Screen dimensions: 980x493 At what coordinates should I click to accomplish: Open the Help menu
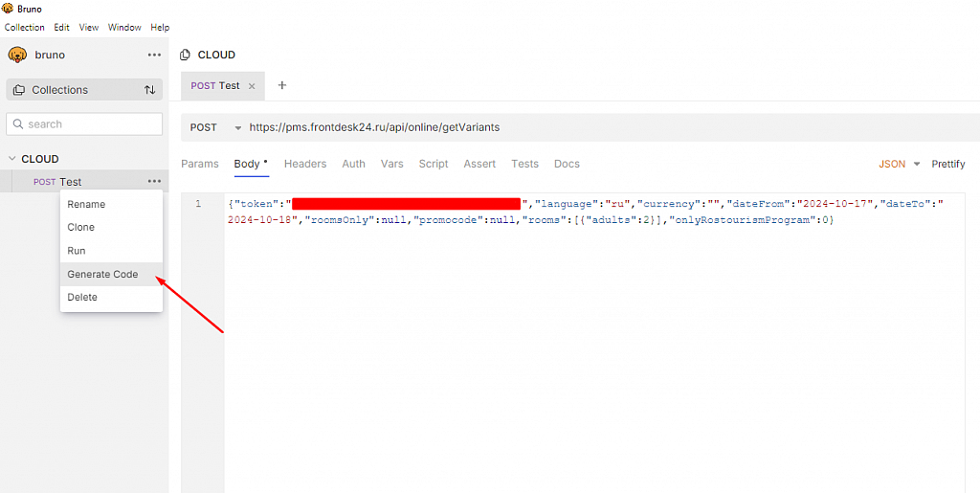click(x=160, y=28)
